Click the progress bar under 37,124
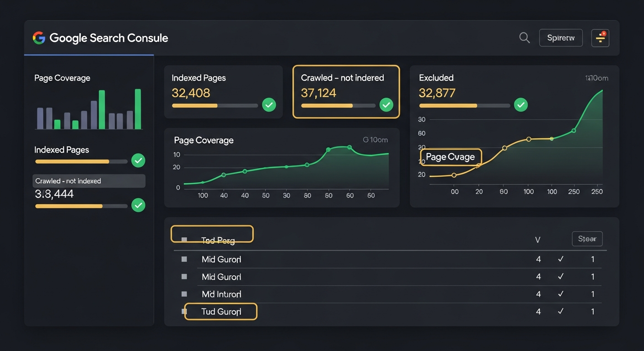Image resolution: width=644 pixels, height=351 pixels. (338, 106)
